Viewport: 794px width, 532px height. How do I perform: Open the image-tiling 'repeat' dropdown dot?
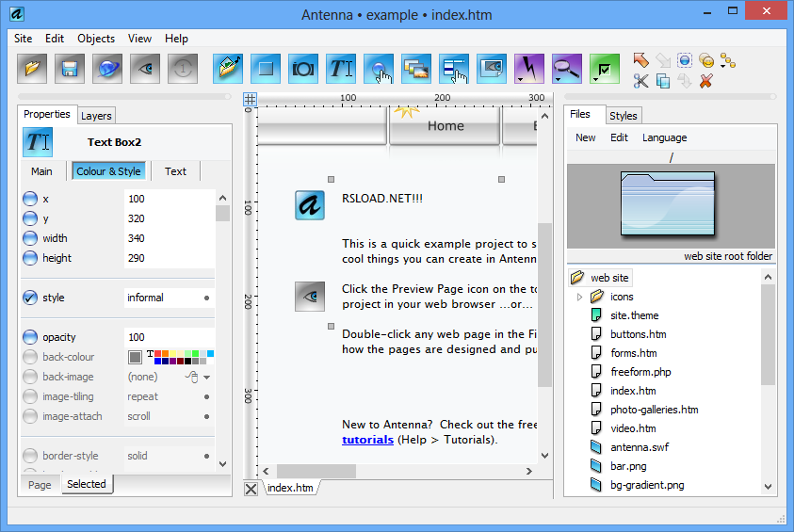[206, 396]
